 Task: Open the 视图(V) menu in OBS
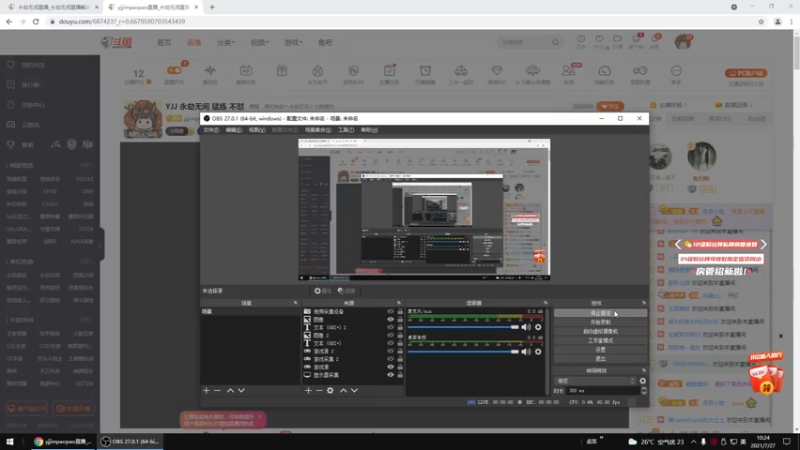(x=257, y=130)
